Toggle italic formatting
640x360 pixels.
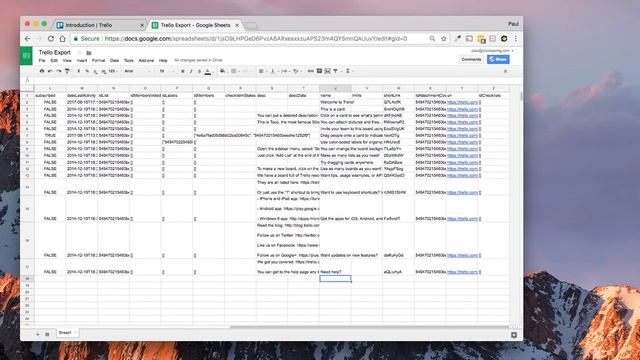191,71
